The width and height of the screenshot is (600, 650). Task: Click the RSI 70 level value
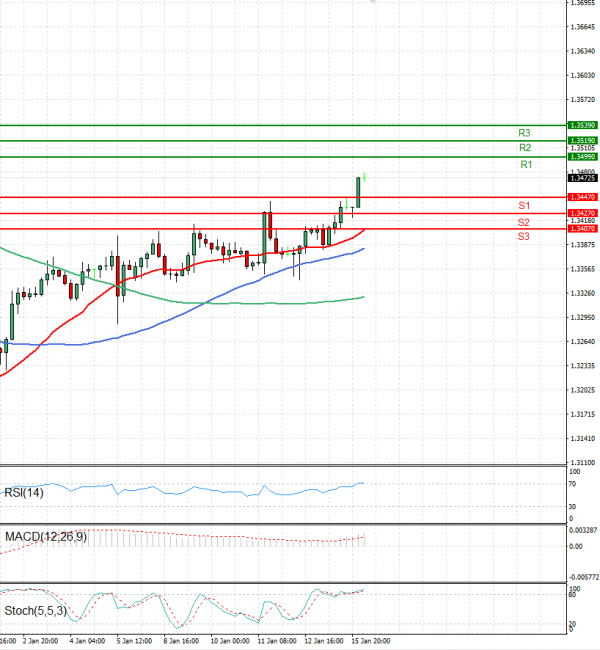pyautogui.click(x=572, y=484)
